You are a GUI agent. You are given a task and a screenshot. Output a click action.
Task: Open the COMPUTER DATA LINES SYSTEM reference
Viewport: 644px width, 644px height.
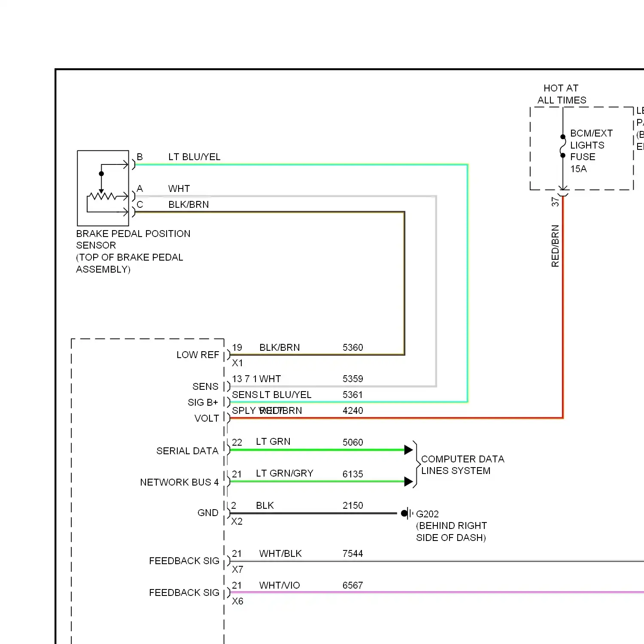(x=462, y=465)
